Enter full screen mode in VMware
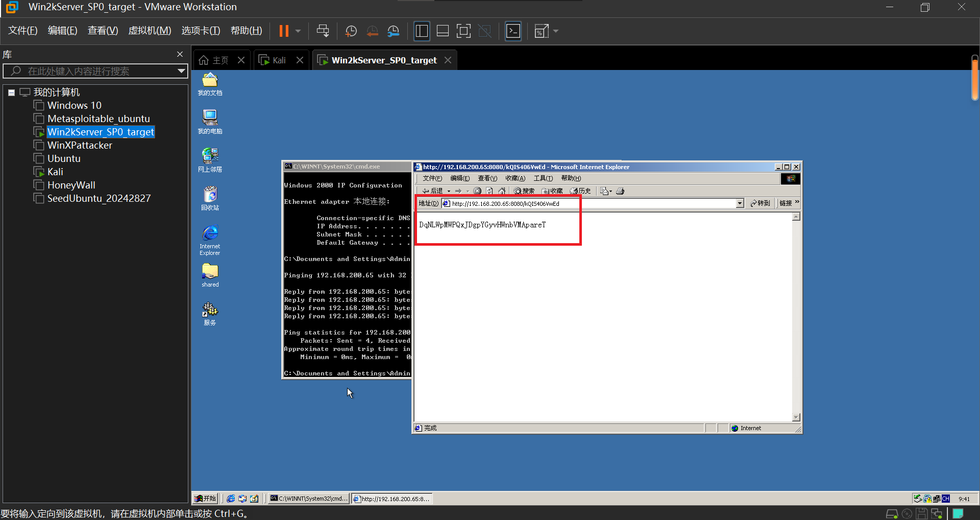 coord(463,31)
